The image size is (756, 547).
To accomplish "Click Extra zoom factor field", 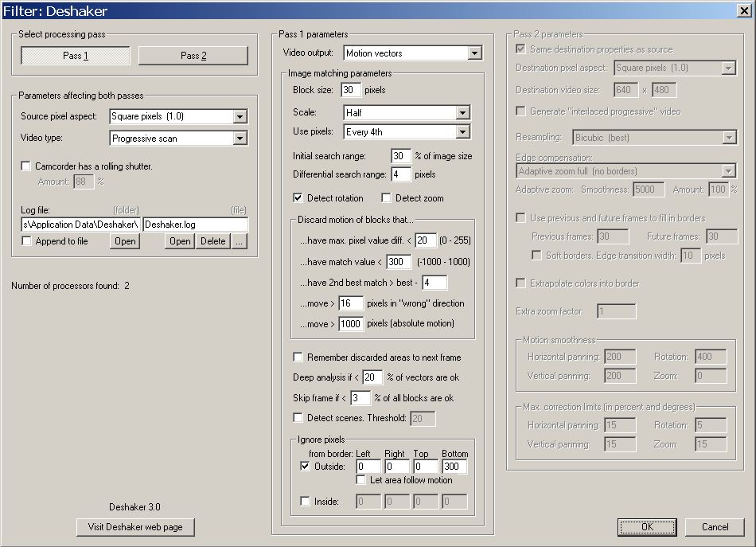I will pos(616,311).
